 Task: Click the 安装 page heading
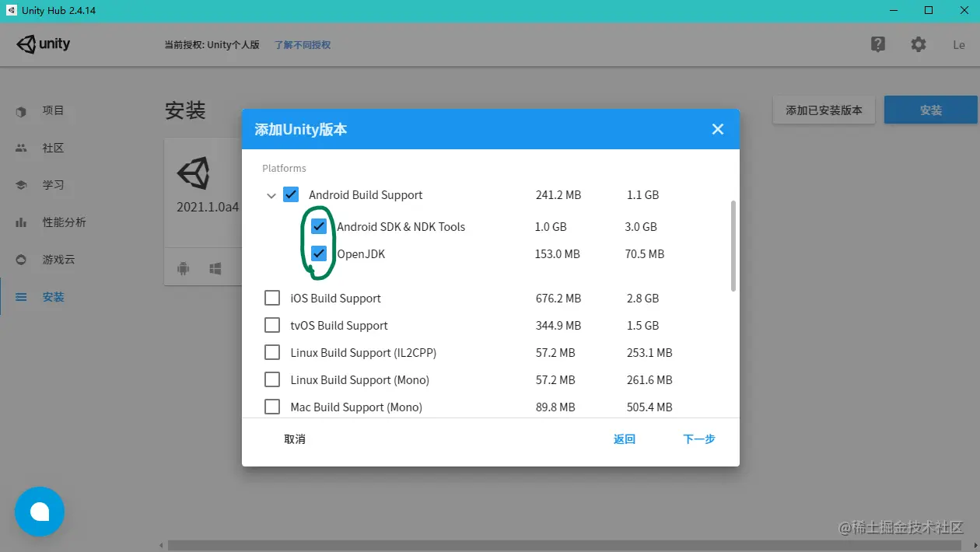pyautogui.click(x=185, y=110)
